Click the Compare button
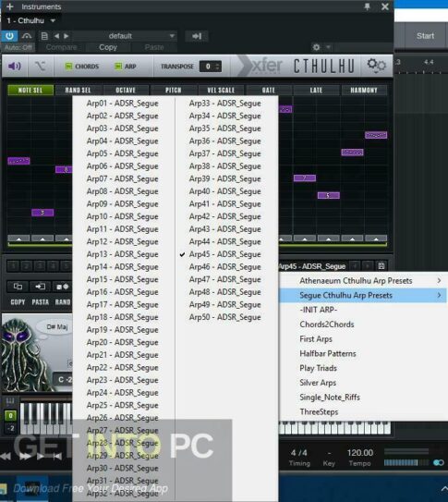 [x=61, y=47]
